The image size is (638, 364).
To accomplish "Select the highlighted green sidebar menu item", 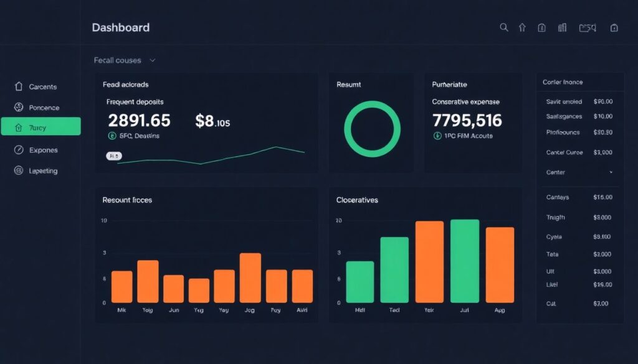I will point(41,127).
